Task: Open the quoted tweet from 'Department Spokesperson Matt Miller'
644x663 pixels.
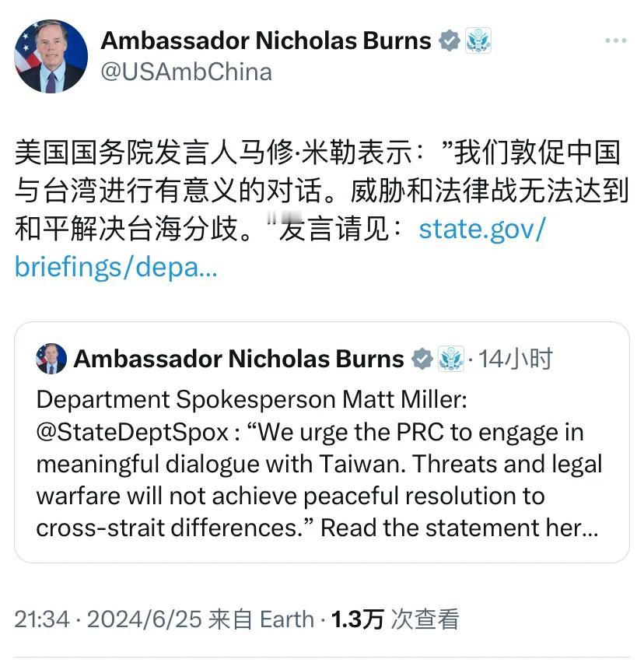Action: pyautogui.click(x=321, y=442)
